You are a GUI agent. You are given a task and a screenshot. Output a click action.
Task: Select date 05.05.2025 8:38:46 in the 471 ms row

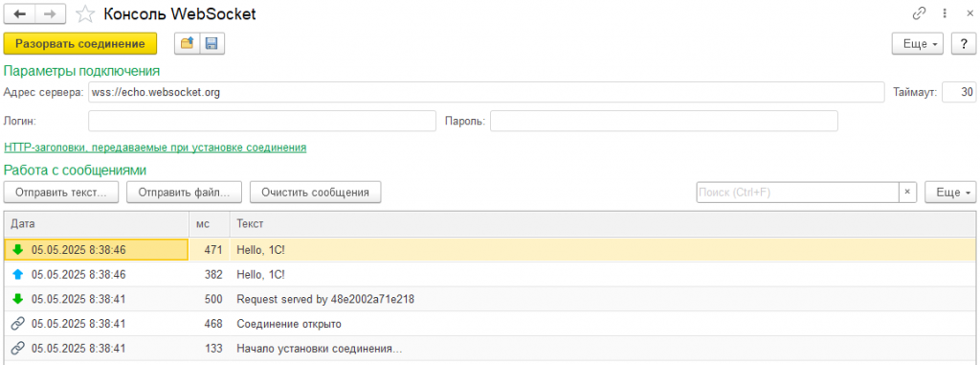click(x=78, y=249)
